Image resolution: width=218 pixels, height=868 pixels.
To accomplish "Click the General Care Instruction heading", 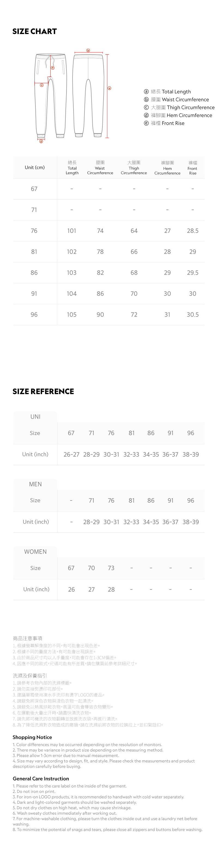I will coord(41,778).
